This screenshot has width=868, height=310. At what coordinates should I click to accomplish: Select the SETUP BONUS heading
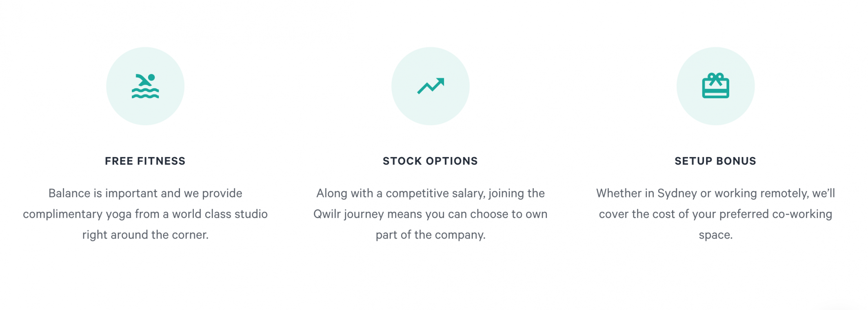pyautogui.click(x=715, y=161)
